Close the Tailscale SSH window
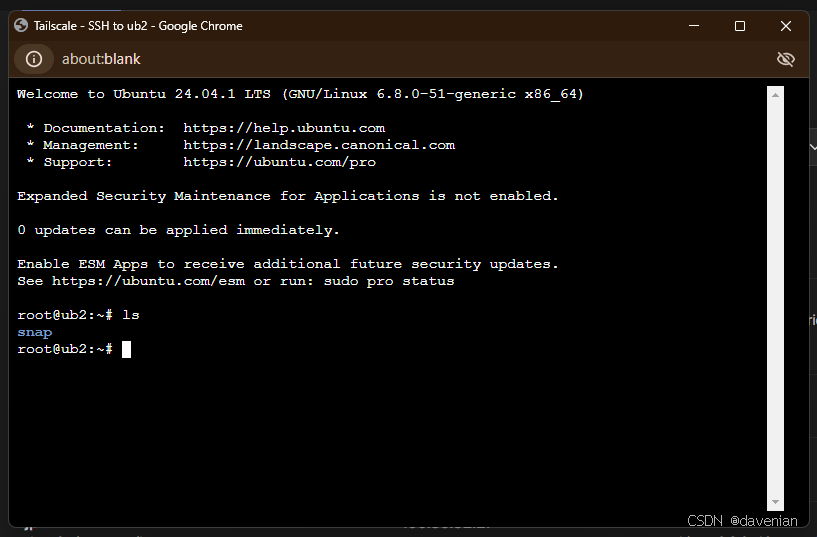Image resolution: width=817 pixels, height=537 pixels. click(786, 26)
